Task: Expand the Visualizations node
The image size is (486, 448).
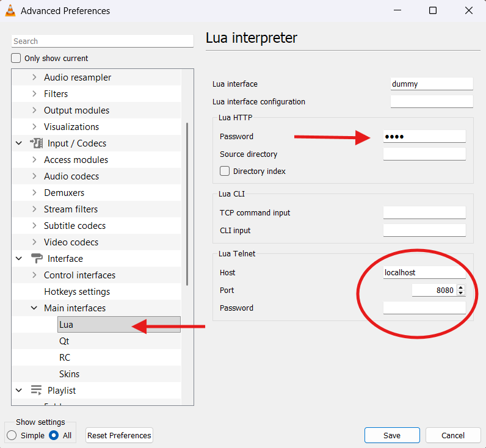Action: (x=34, y=126)
